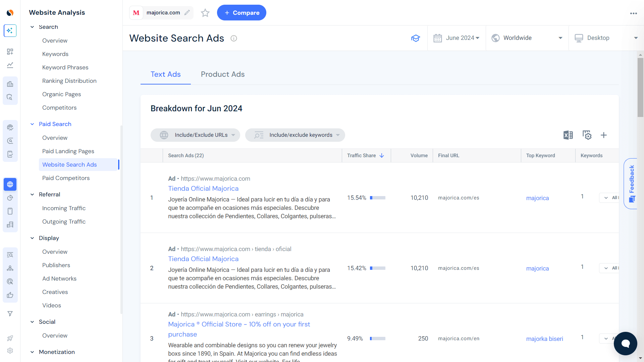The height and width of the screenshot is (362, 644).
Task: Expand the Monetization section
Action: point(32,352)
